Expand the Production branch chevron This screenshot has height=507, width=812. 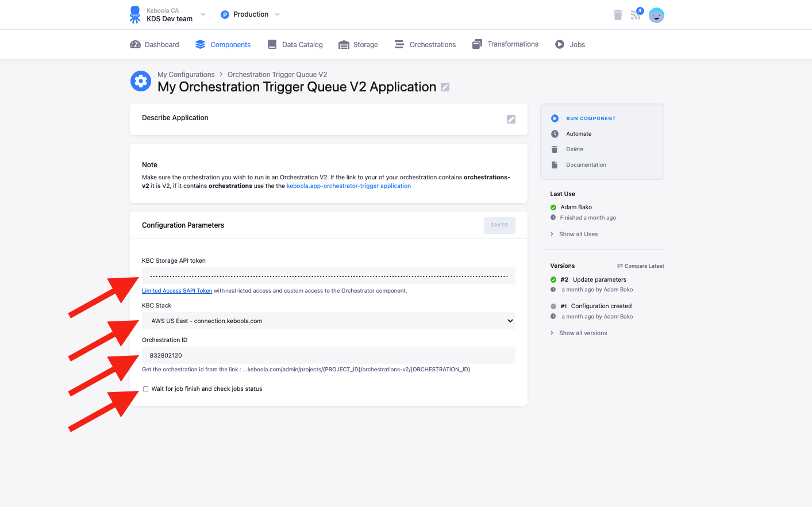click(277, 14)
